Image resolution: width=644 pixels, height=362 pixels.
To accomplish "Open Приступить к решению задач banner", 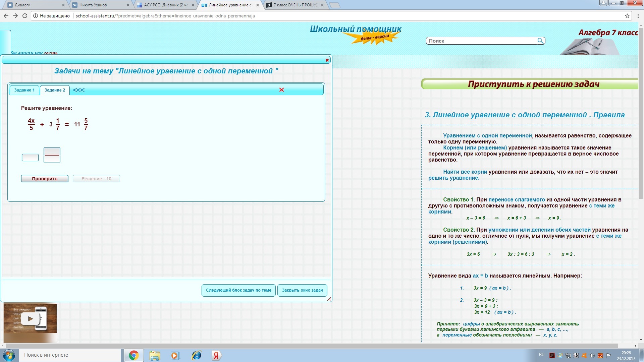I will click(x=533, y=84).
